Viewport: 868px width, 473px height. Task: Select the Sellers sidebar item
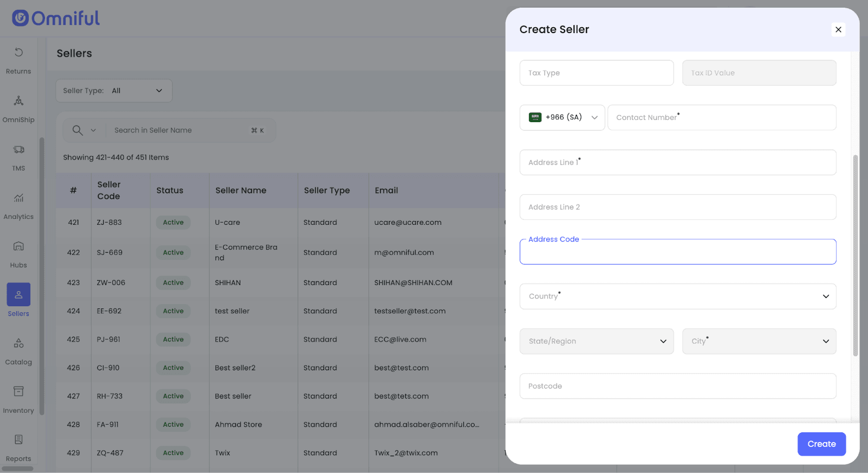(x=18, y=295)
